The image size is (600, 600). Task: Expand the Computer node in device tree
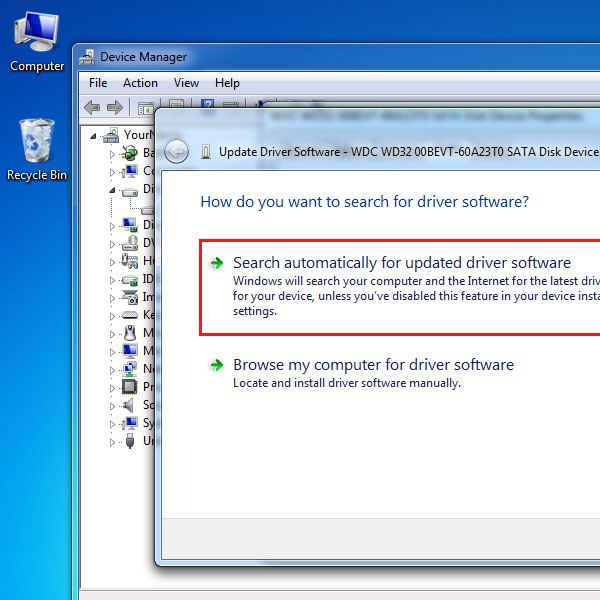pyautogui.click(x=112, y=172)
